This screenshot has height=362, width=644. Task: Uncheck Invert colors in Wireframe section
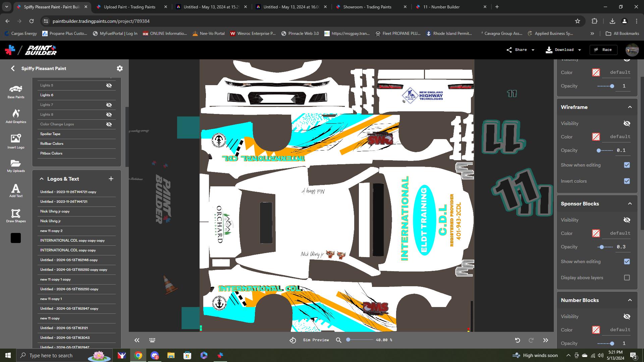627,181
